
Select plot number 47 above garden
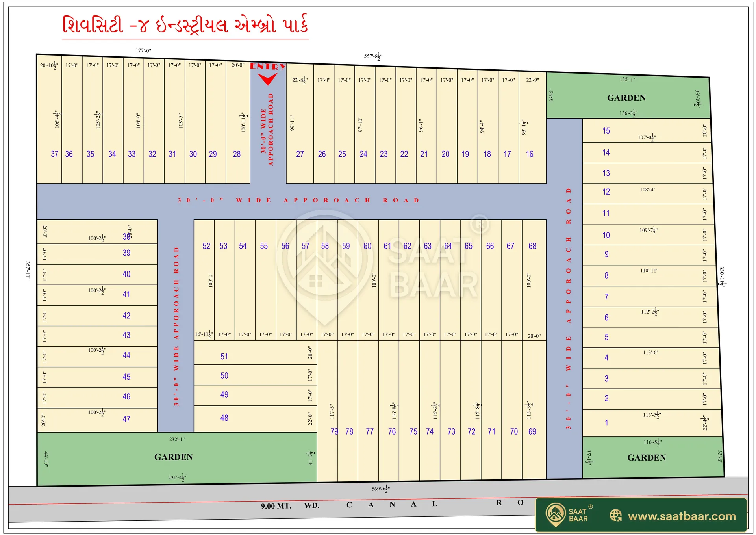(x=126, y=419)
